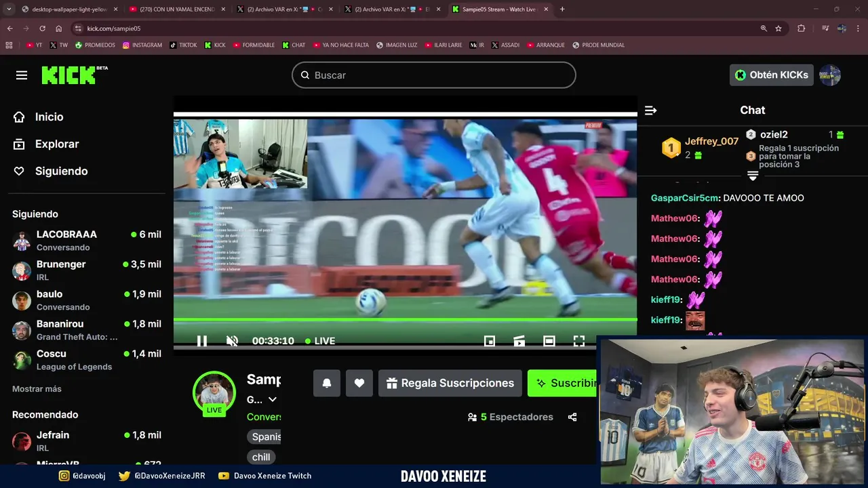The height and width of the screenshot is (488, 868).
Task: Go back in the browser
Action: tap(9, 28)
